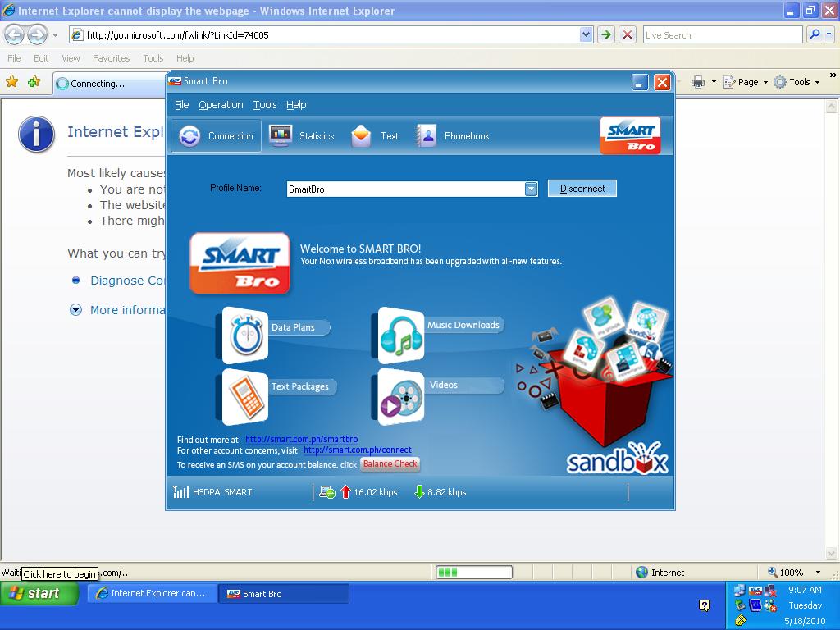Click the Statistics monitor icon

(281, 135)
